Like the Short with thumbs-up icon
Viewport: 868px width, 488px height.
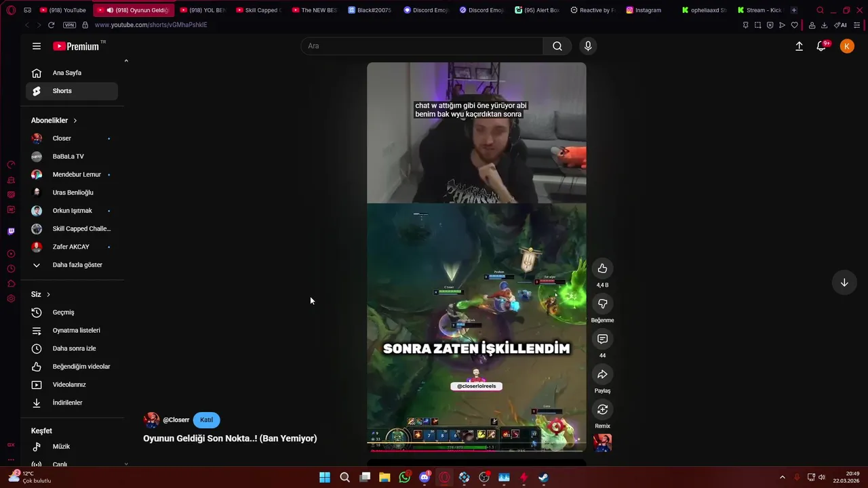602,268
